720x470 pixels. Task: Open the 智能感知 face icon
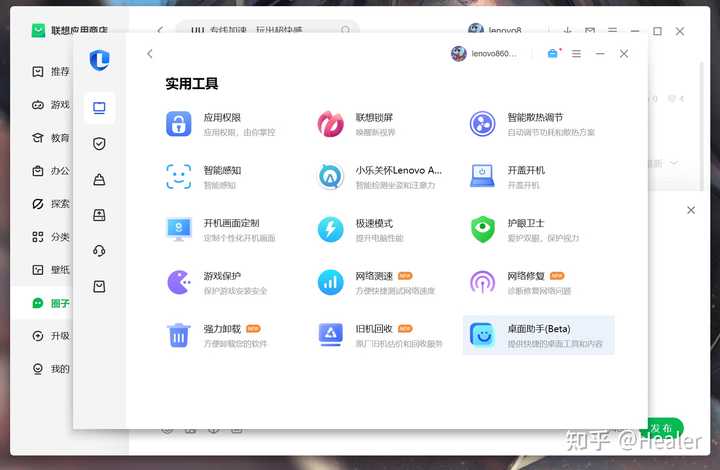(179, 177)
